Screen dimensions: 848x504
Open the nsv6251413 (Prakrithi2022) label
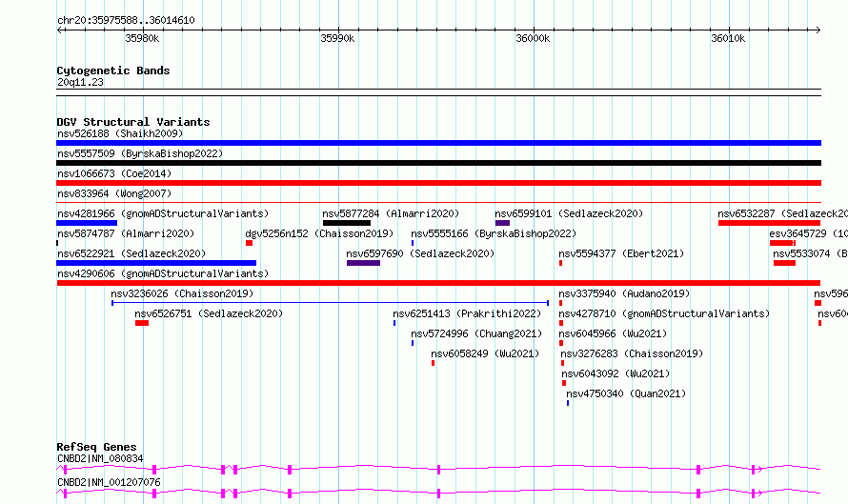point(467,313)
